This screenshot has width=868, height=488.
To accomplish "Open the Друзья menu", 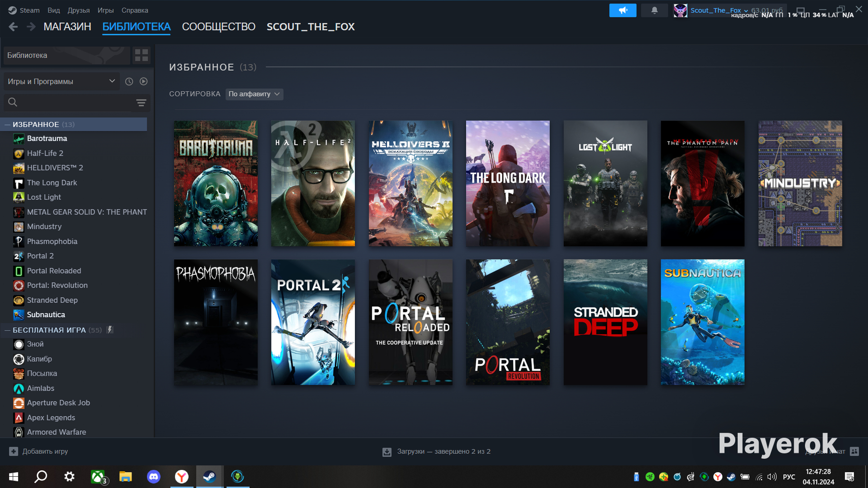I will 79,10.
